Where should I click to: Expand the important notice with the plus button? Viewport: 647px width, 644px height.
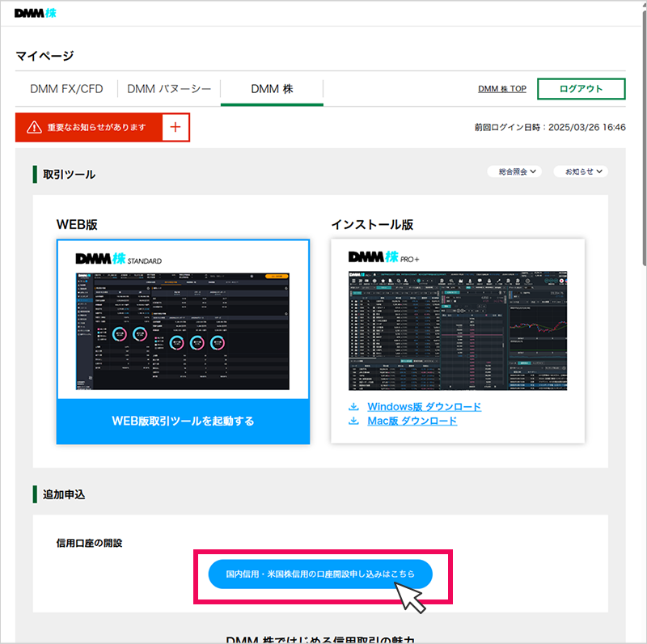pyautogui.click(x=175, y=127)
